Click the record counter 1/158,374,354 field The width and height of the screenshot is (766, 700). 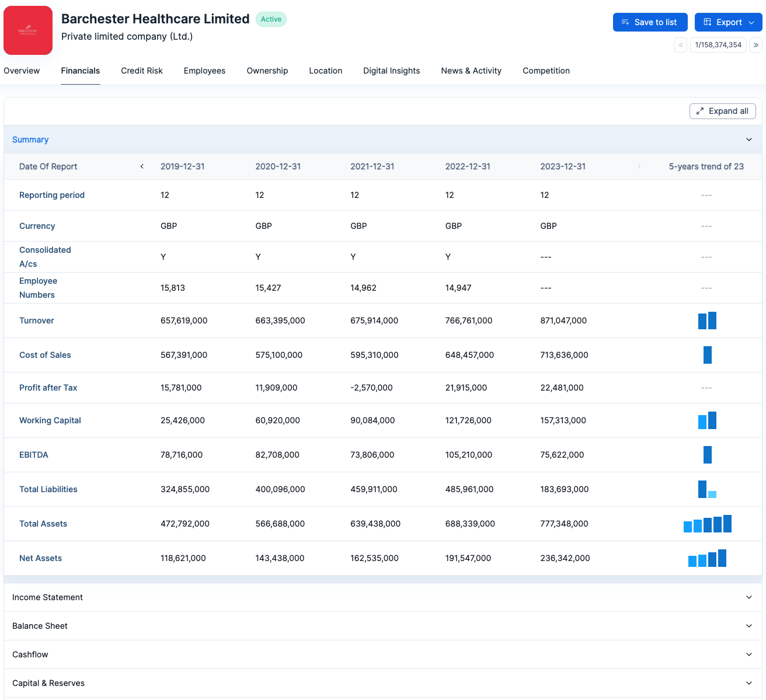(718, 45)
